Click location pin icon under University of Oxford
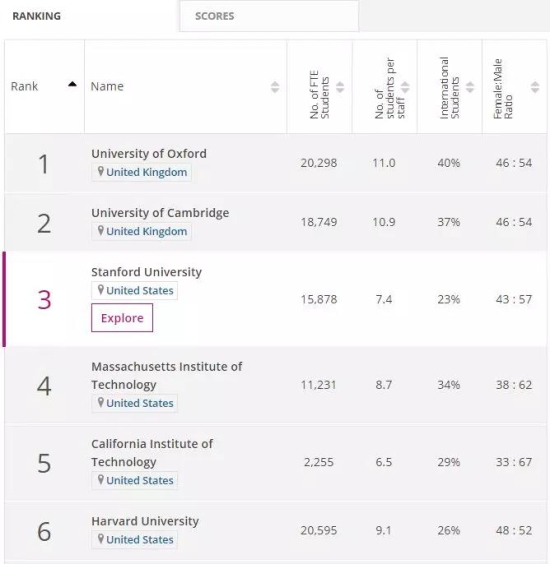This screenshot has width=550, height=564. [101, 172]
